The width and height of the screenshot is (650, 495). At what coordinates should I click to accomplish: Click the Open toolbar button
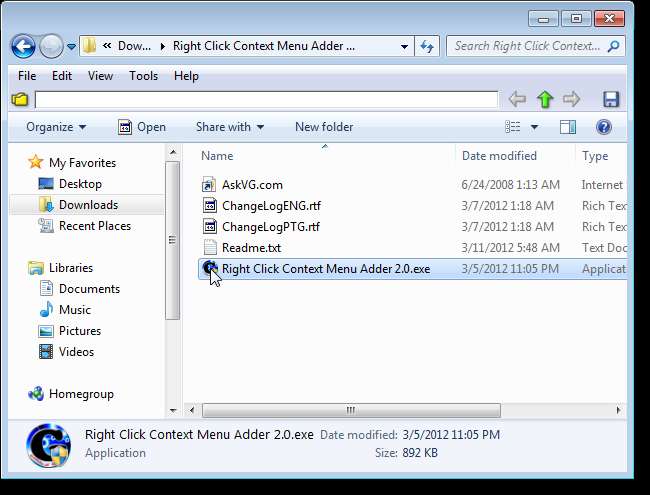(141, 127)
